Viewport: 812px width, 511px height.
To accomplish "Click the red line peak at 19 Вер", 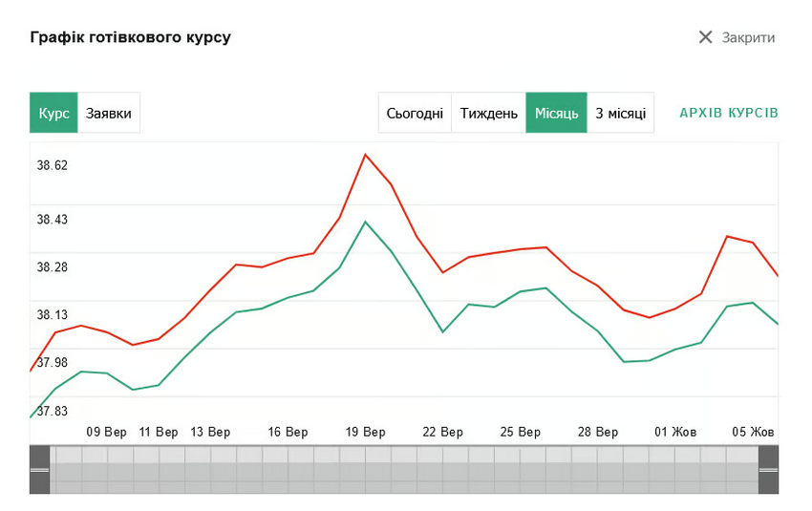I will tap(365, 154).
